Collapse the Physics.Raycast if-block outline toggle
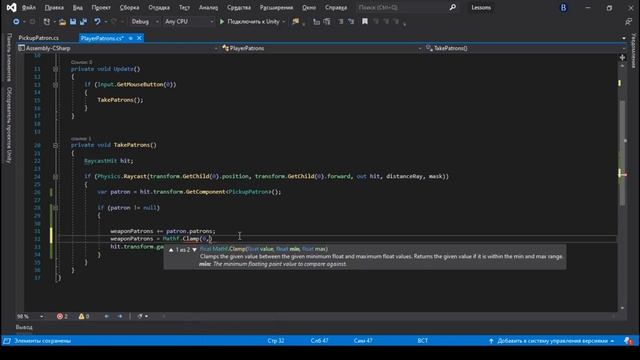 (x=56, y=176)
